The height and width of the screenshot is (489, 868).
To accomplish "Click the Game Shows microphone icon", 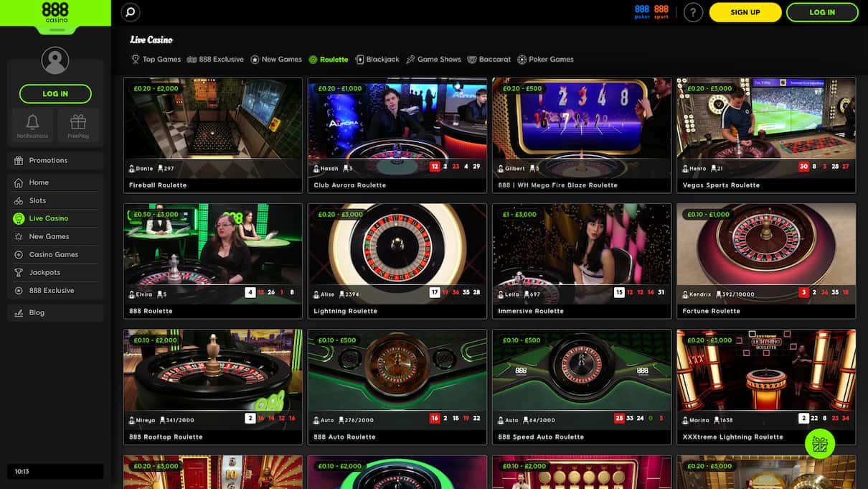I will pyautogui.click(x=410, y=59).
